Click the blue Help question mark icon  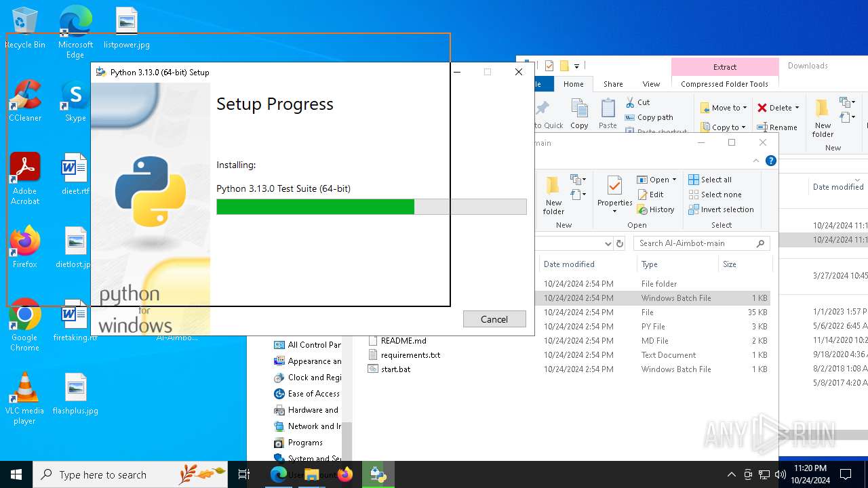coord(771,161)
